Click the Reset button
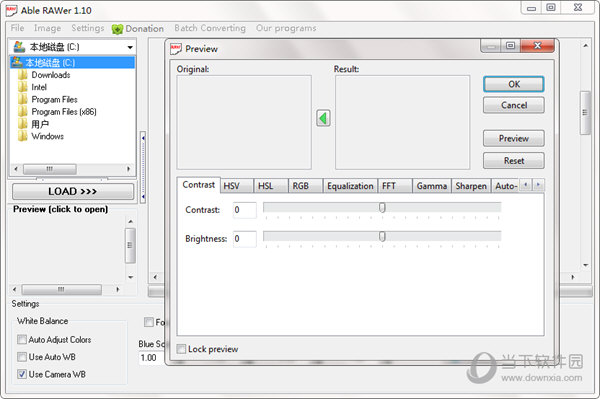Screen dimensions: 600x399 point(514,161)
